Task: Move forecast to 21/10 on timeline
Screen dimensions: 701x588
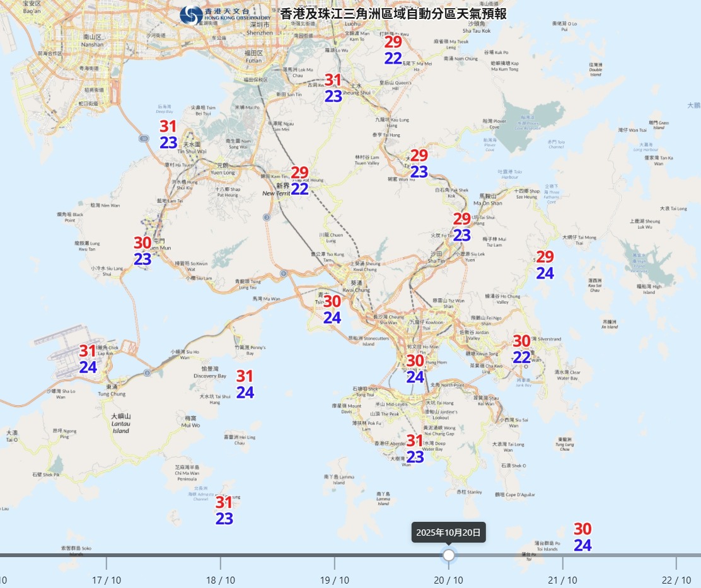Action: [562, 562]
